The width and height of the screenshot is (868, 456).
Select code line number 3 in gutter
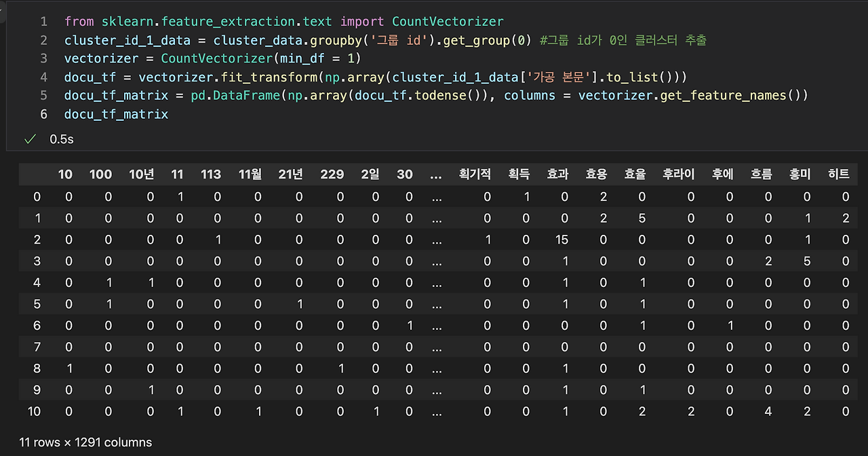(x=44, y=58)
